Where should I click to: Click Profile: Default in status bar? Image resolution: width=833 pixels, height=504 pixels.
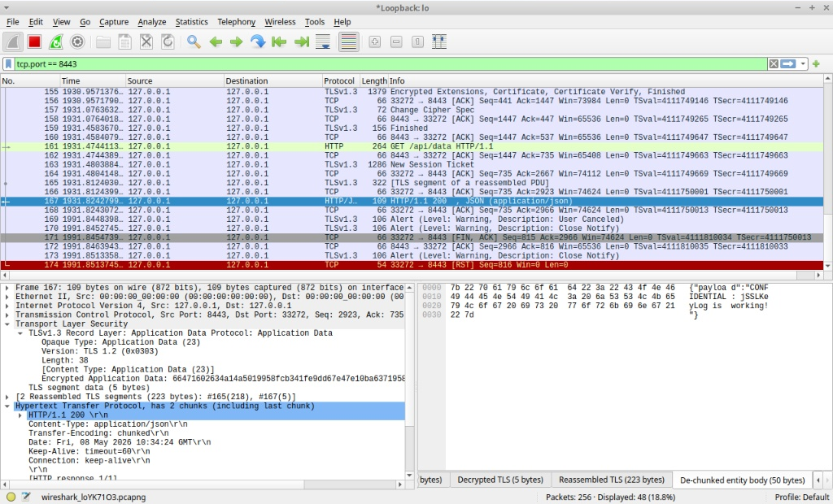tap(801, 497)
